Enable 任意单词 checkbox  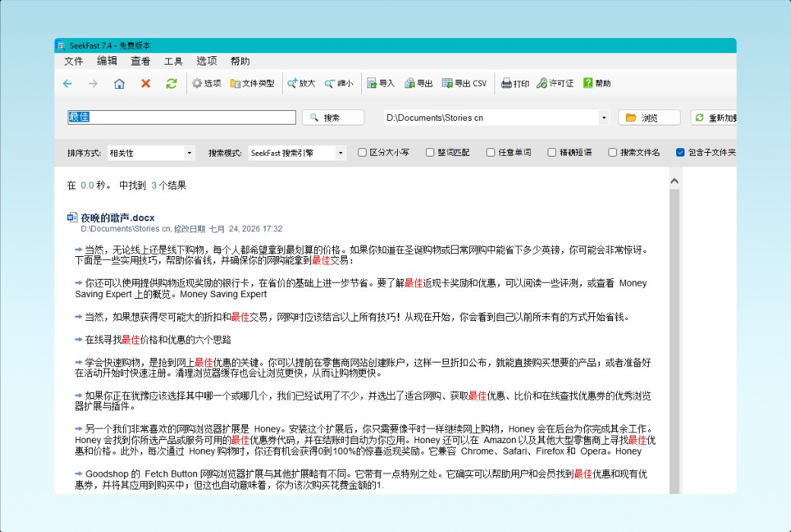pyautogui.click(x=491, y=152)
